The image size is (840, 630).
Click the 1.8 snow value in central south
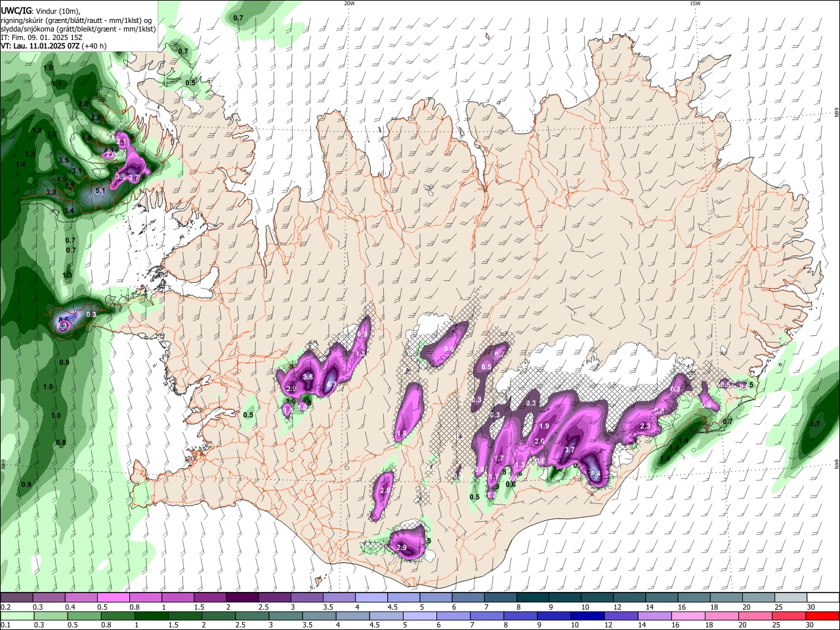[402, 434]
